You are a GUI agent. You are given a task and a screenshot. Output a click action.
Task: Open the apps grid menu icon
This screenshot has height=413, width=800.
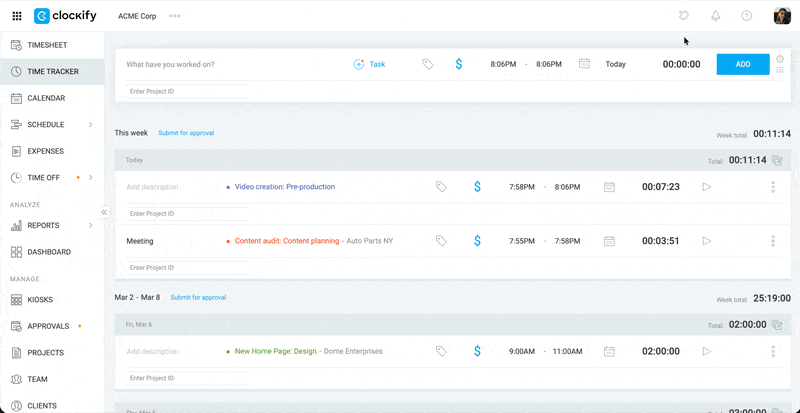[x=16, y=16]
